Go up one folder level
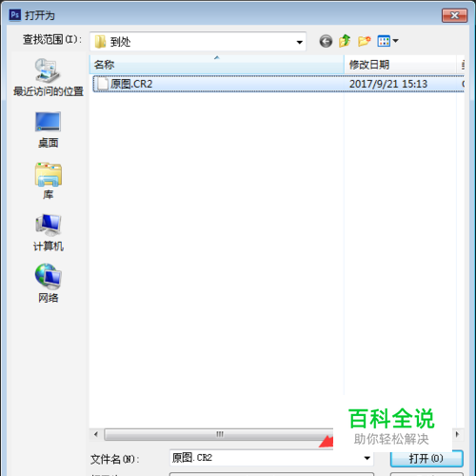Viewport: 476px width, 476px height. click(x=345, y=41)
